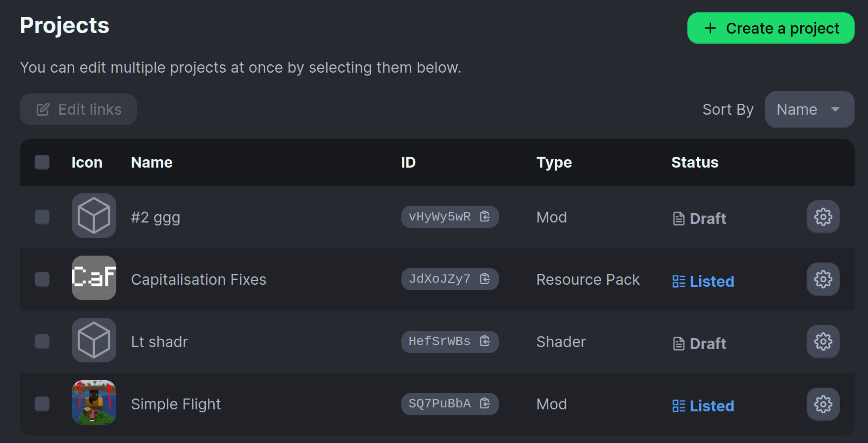Click the Edit links button

(78, 109)
